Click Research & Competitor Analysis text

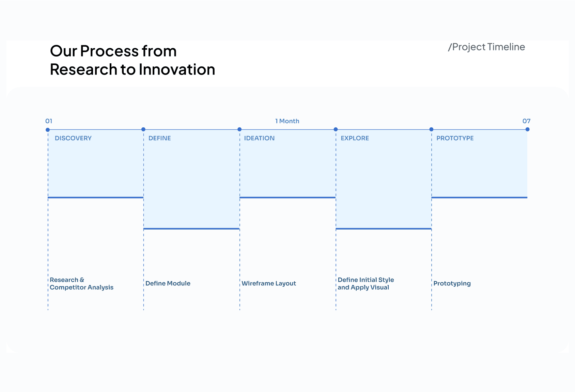[x=81, y=284]
